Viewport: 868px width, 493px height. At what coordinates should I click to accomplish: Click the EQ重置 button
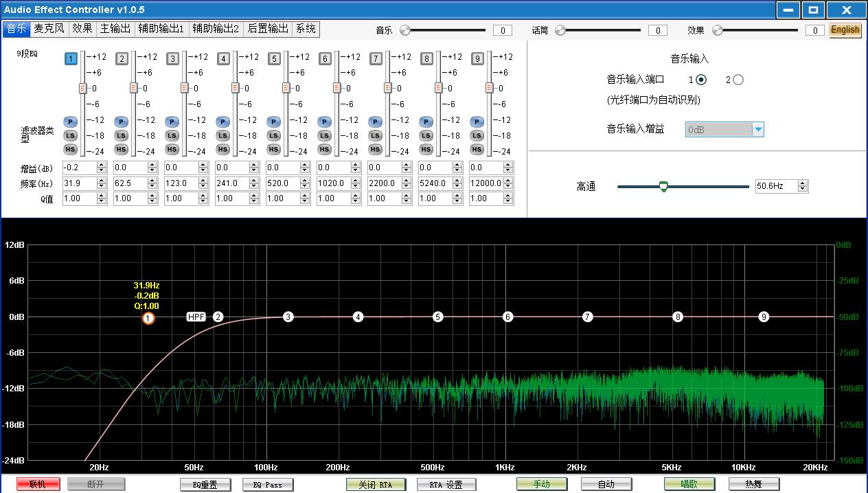coord(205,484)
